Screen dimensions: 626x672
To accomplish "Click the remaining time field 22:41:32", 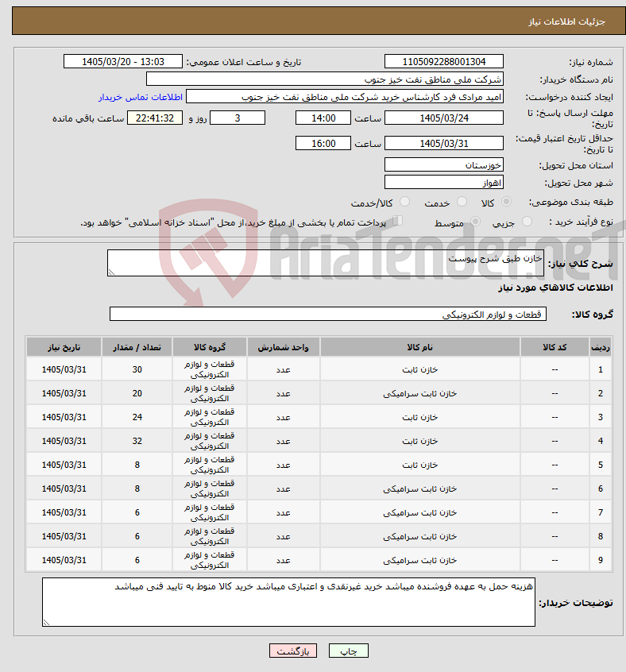I will click(155, 118).
